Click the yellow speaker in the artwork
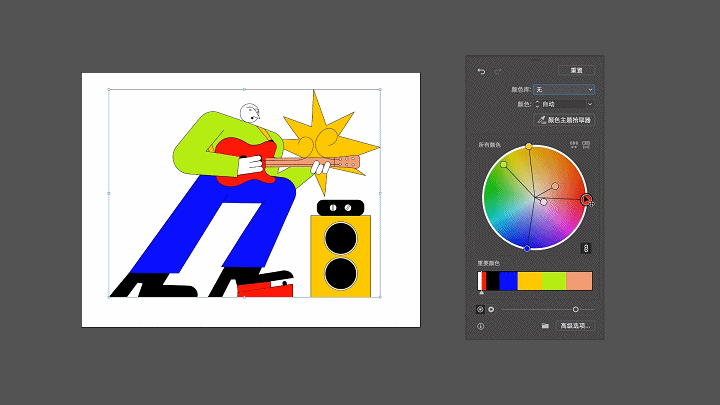 click(x=340, y=255)
